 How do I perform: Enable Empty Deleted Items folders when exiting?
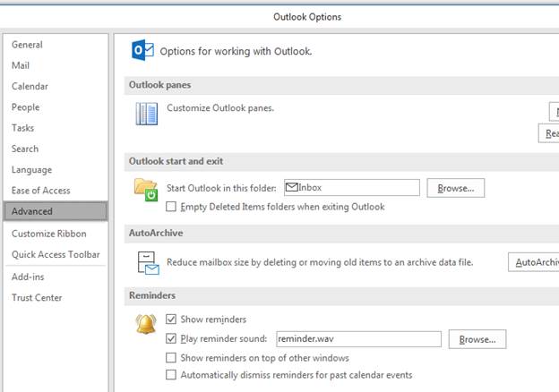pyautogui.click(x=171, y=207)
